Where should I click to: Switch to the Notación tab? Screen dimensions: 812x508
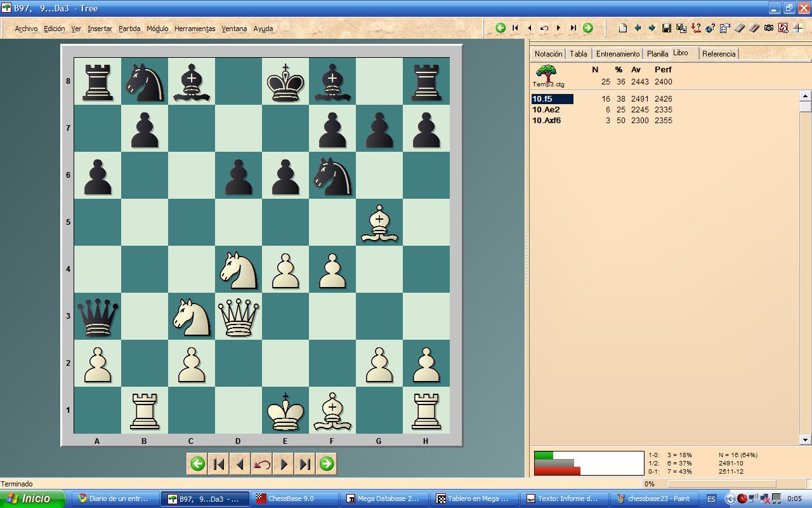click(x=547, y=54)
